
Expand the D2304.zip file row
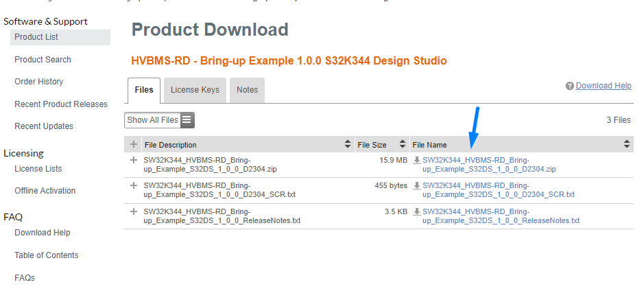click(134, 161)
